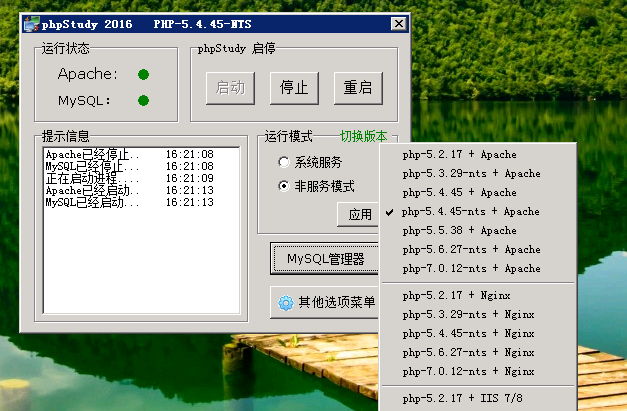Click log line Apache已经停止 16:21:08

(x=130, y=154)
